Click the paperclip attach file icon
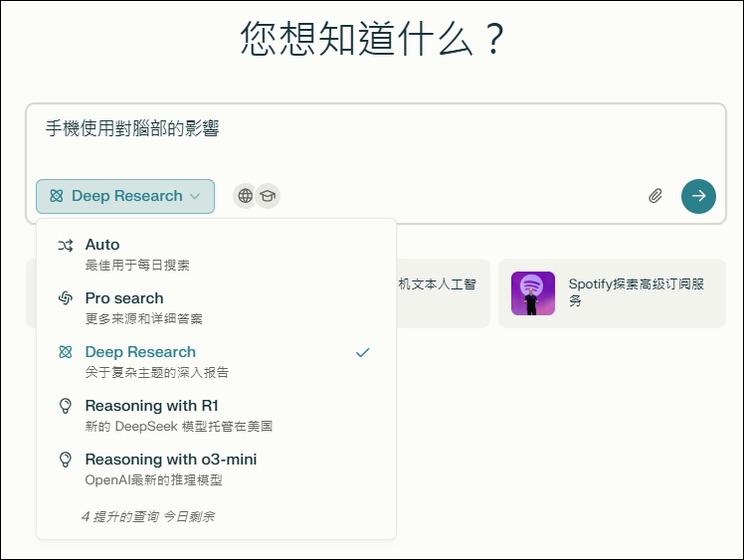The width and height of the screenshot is (744, 560). (x=655, y=196)
